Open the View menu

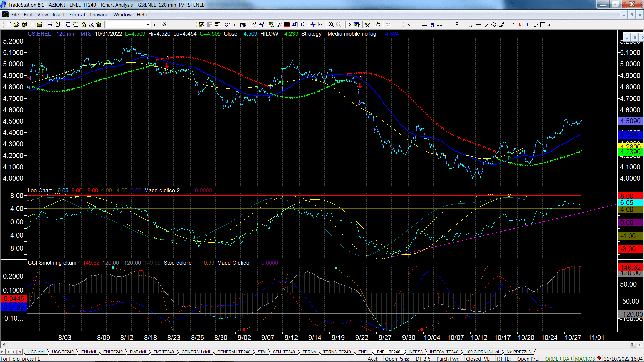pyautogui.click(x=42, y=15)
